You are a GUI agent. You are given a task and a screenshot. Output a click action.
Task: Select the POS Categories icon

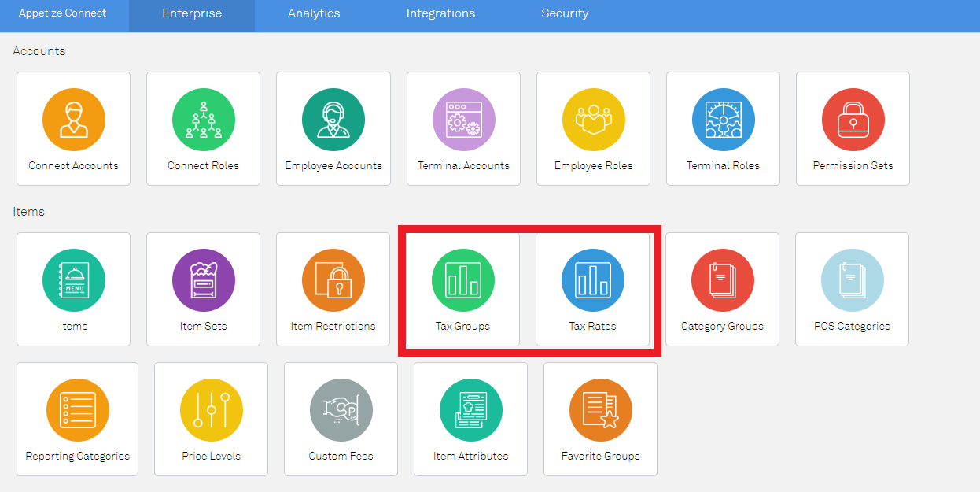(x=853, y=280)
